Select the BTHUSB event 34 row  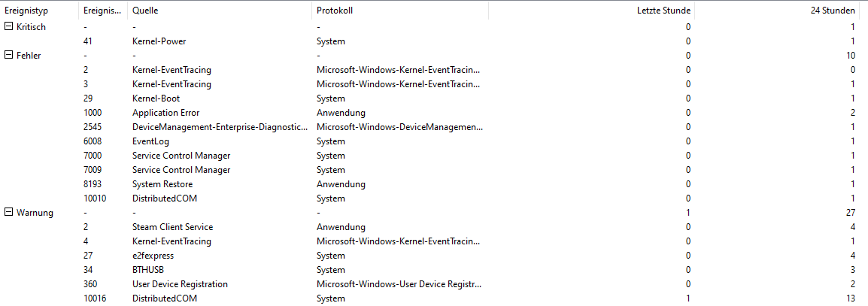point(434,270)
